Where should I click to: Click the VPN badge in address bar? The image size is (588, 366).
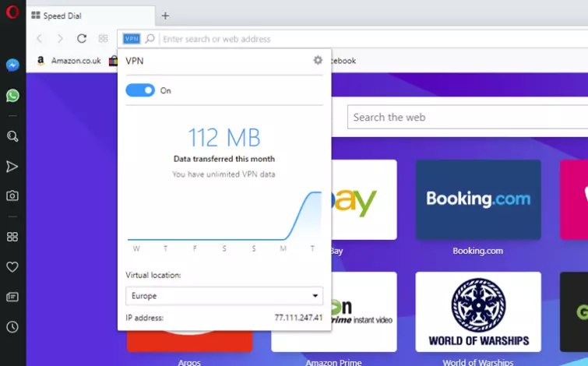click(132, 38)
